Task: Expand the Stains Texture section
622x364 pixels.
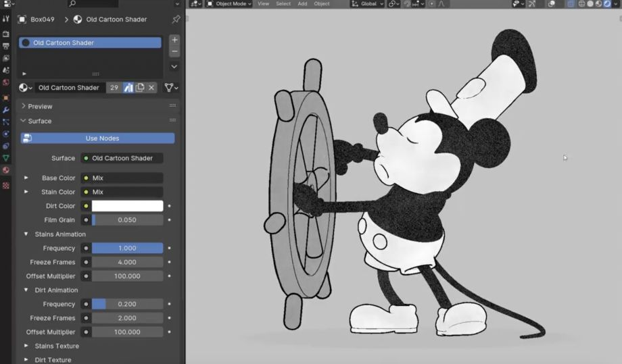Action: (x=26, y=346)
